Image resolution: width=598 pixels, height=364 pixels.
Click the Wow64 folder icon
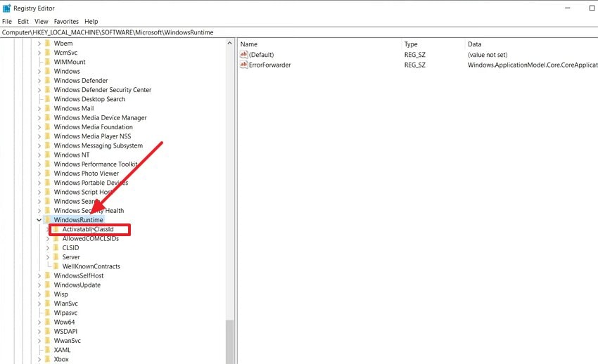point(48,322)
